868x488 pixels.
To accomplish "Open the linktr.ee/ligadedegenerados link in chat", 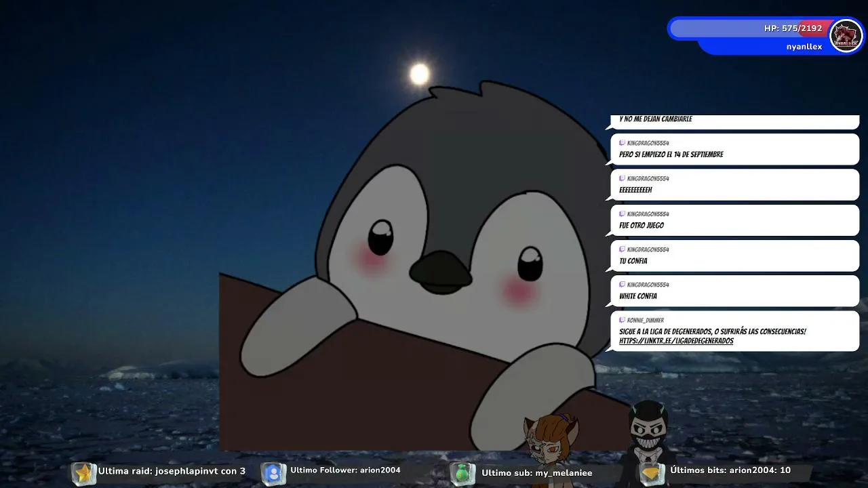I will (x=676, y=341).
